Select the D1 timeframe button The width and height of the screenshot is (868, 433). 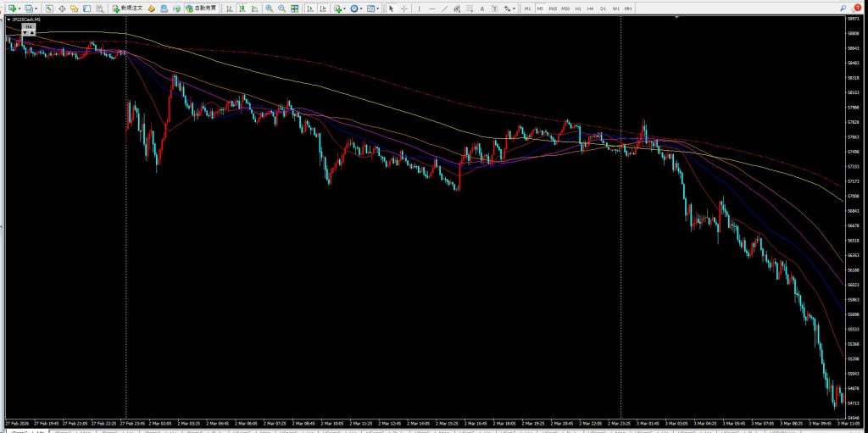[603, 8]
